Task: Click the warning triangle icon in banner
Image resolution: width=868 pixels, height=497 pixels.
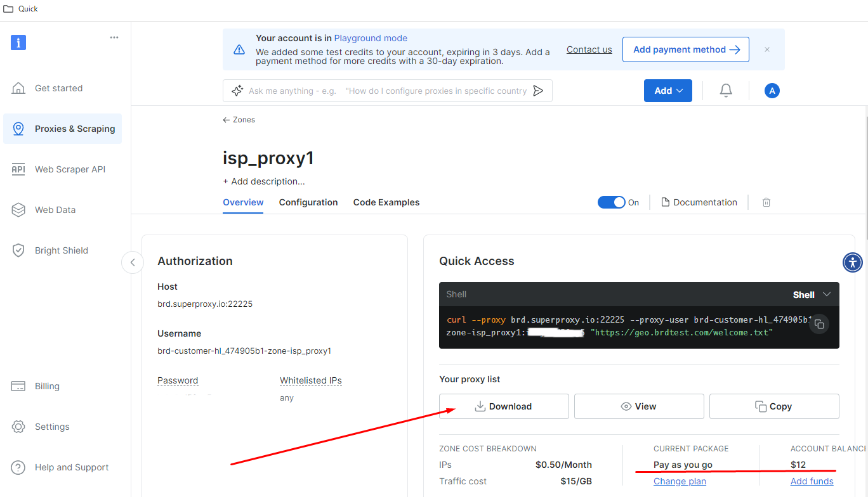Action: 239,49
